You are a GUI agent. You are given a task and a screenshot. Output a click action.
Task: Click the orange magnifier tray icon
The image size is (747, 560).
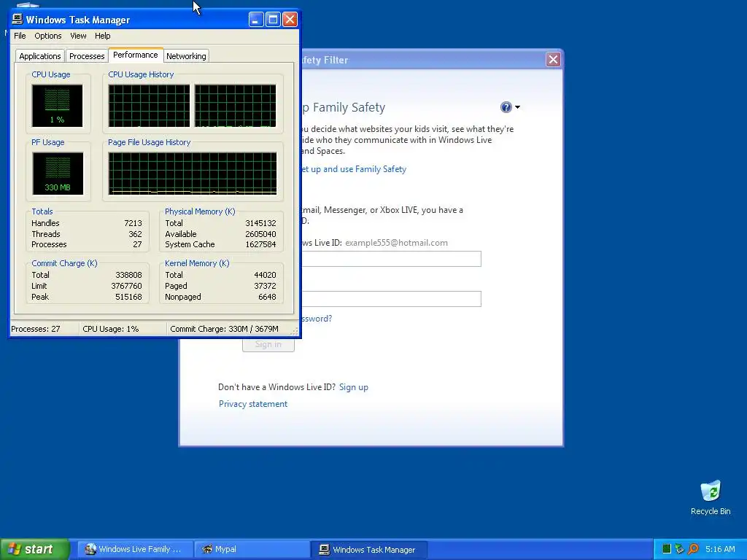[694, 550]
